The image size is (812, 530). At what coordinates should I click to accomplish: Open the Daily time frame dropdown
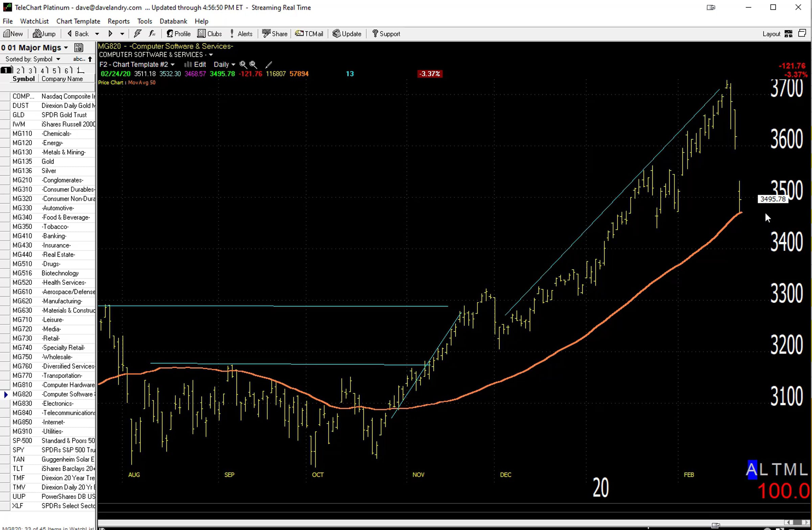point(224,64)
